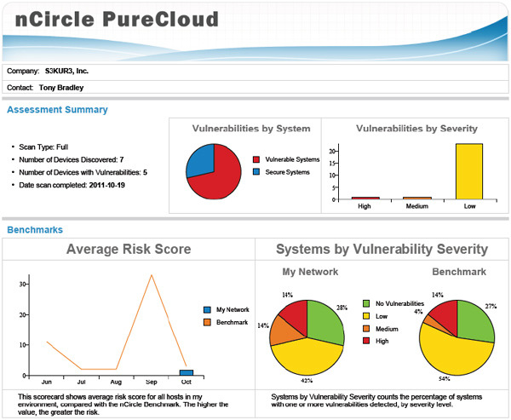This screenshot has height=420, width=511.
Task: Click the 28% label on My Network pie
Action: coord(342,308)
